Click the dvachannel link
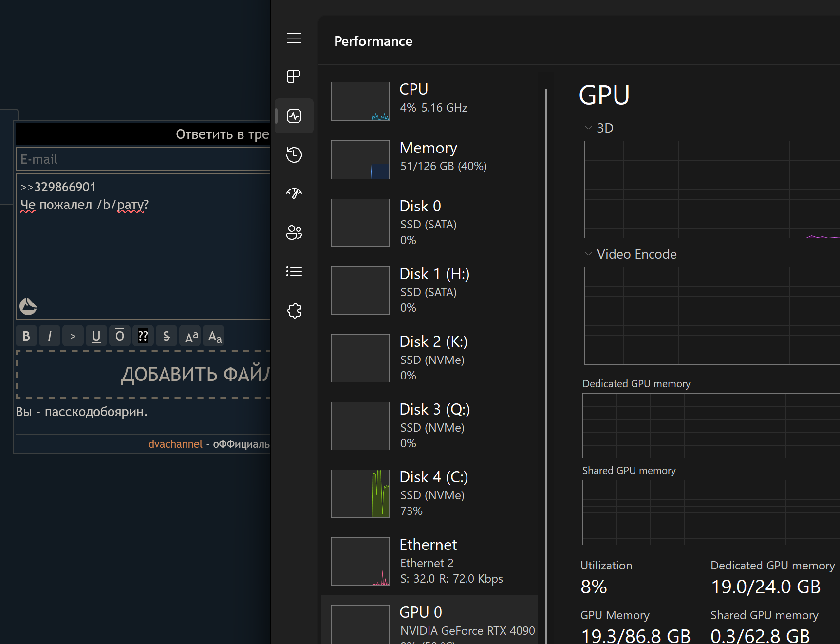This screenshot has width=840, height=644. 175,444
